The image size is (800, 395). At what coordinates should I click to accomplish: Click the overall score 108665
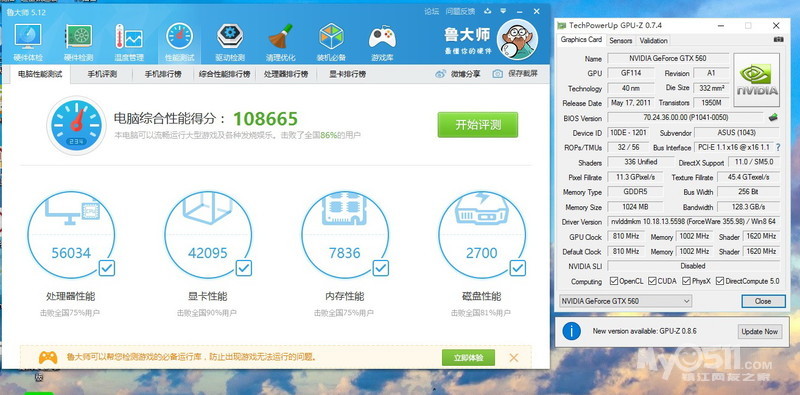pos(265,119)
